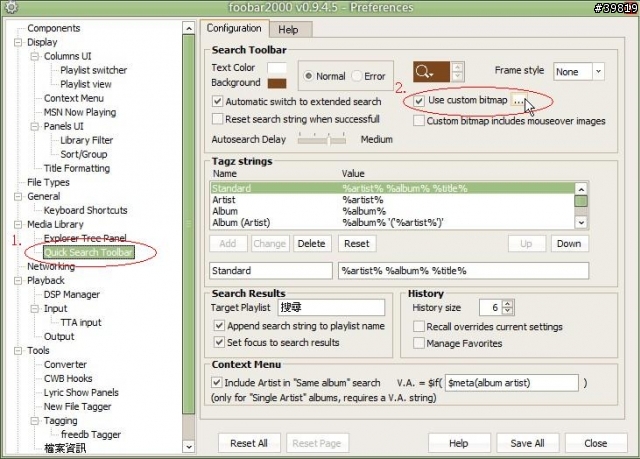Collapse the Columns UI tree node
This screenshot has height=459, width=640.
point(35,56)
